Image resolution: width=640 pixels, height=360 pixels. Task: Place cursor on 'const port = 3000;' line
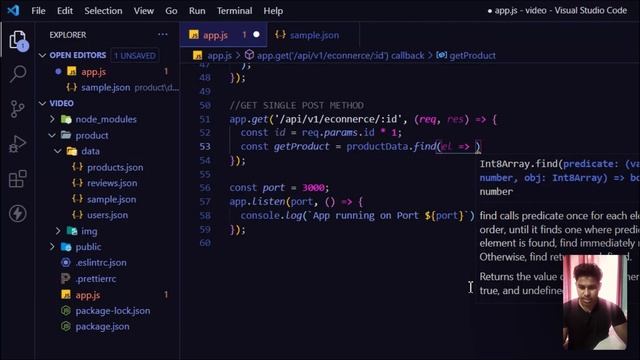(x=279, y=187)
